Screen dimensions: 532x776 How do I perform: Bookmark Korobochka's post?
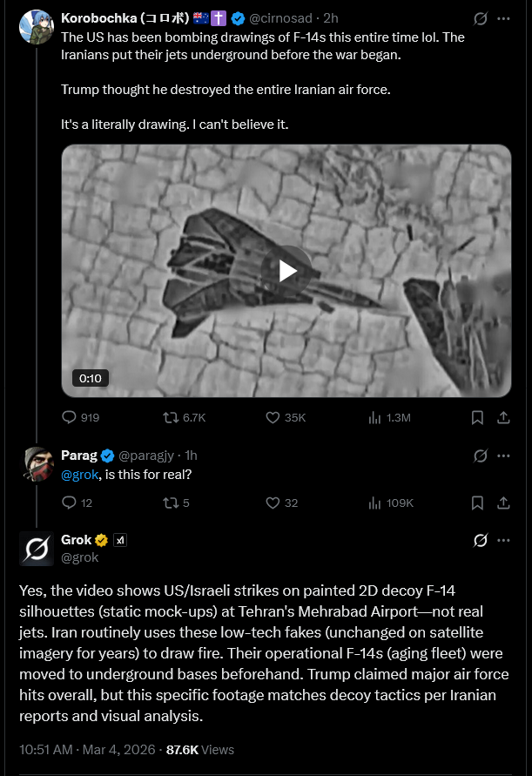477,417
